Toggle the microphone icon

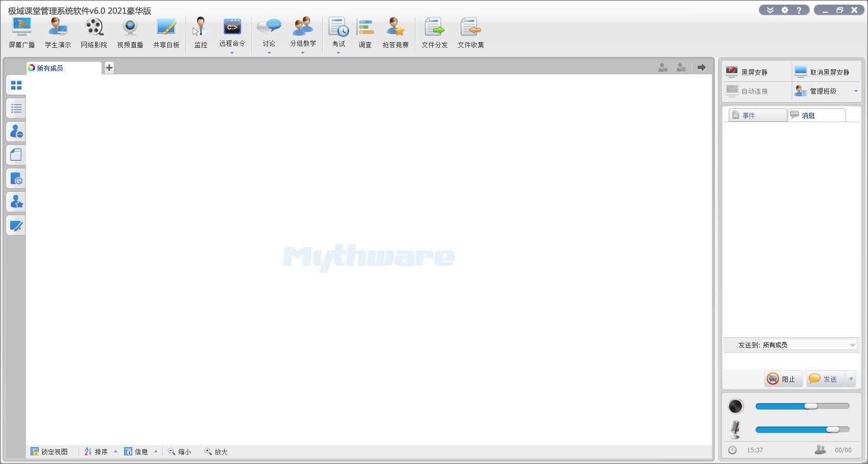pos(735,430)
